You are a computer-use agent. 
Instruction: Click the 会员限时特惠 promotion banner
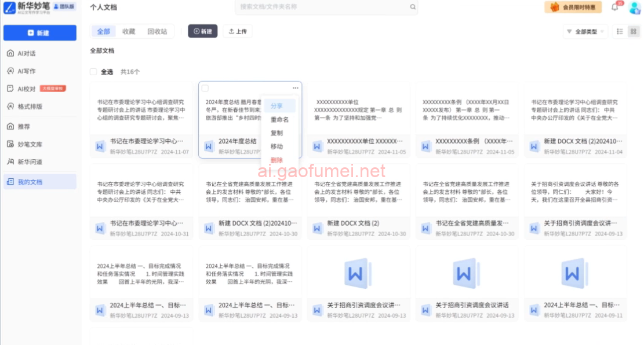[573, 7]
